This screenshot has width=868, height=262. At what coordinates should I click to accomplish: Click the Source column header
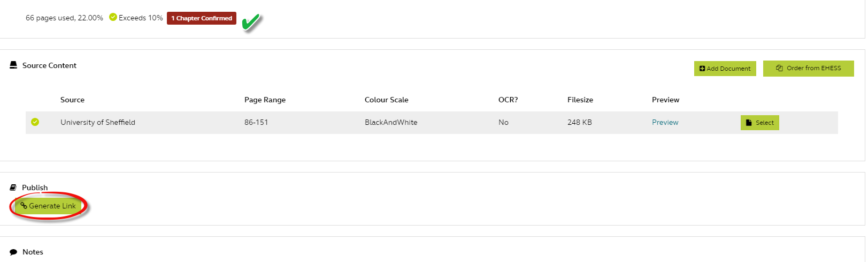72,100
